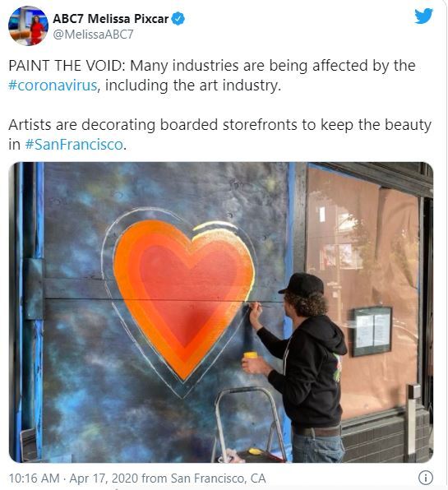Click the 10:16 AM Apr 17, 2020 timestamp
The height and width of the screenshot is (490, 448).
click(73, 478)
